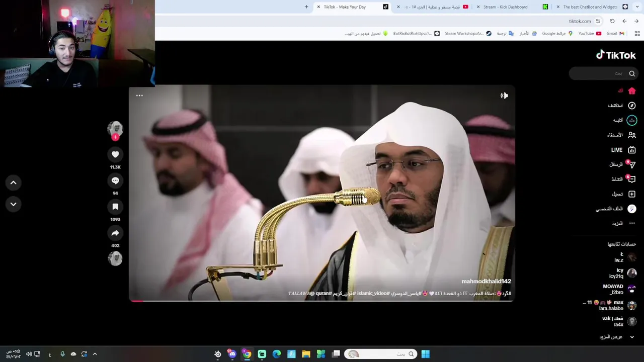Open the 'تحميل فيديو من اليو...' bookmark
This screenshot has height=362, width=644.
(x=366, y=33)
